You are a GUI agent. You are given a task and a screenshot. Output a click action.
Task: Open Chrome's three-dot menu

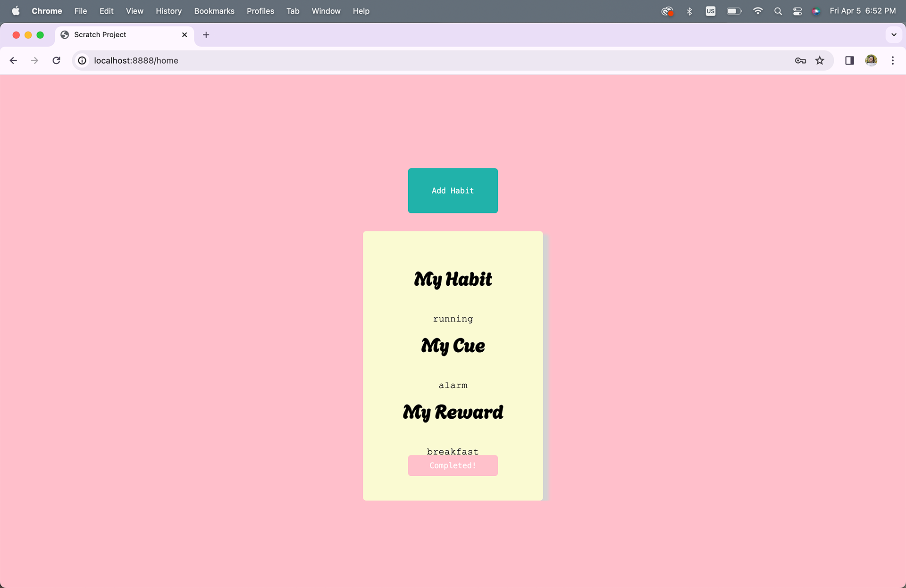pos(893,60)
